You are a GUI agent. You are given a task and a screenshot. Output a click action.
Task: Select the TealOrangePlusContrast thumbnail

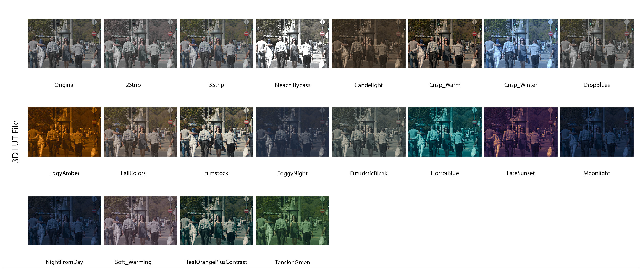(x=216, y=221)
